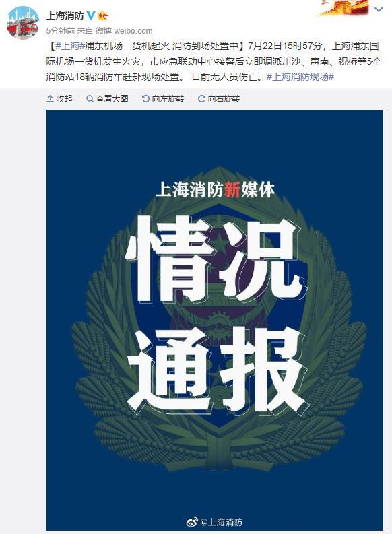Click the clockwise rotate arrow icon
Viewport: 392px width, 534px height.
[x=201, y=99]
